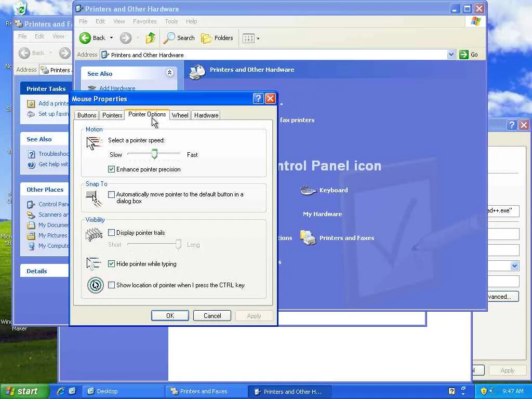Screen dimensions: 532x399
Task: Click the My Hardware item
Action: coord(322,214)
